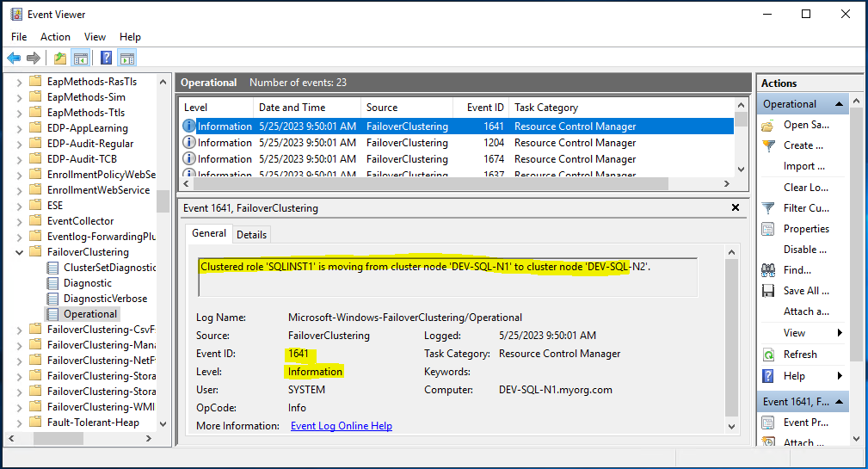
Task: Close the Event 1641 preview pane
Action: point(736,207)
